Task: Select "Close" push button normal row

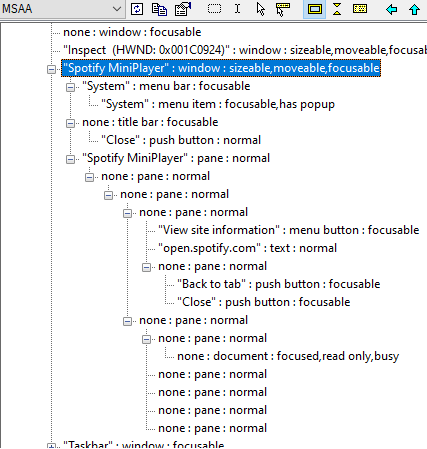Action: coord(181,140)
